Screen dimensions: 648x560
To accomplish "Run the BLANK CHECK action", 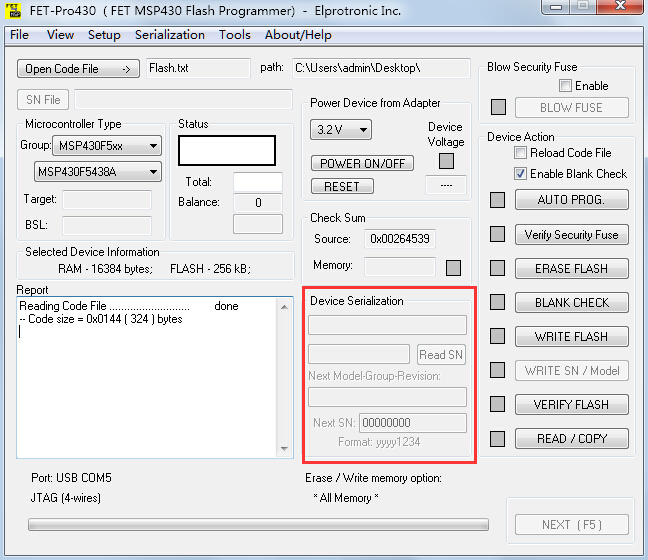I will [572, 302].
